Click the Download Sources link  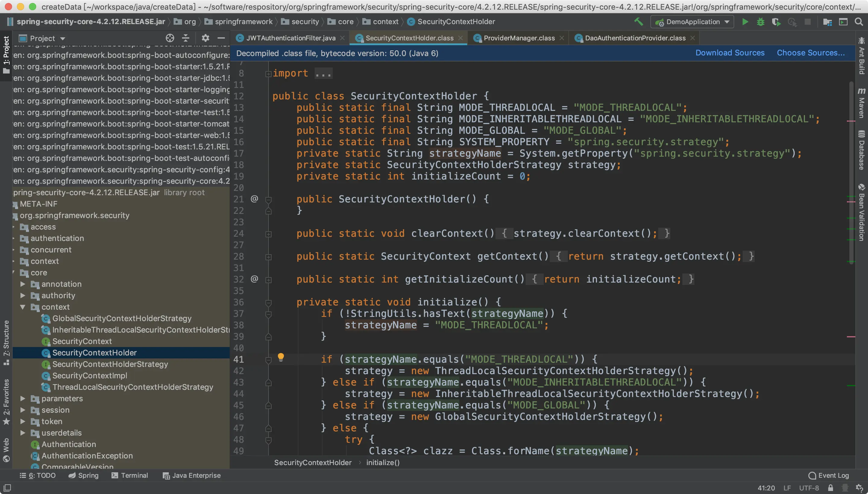click(730, 53)
